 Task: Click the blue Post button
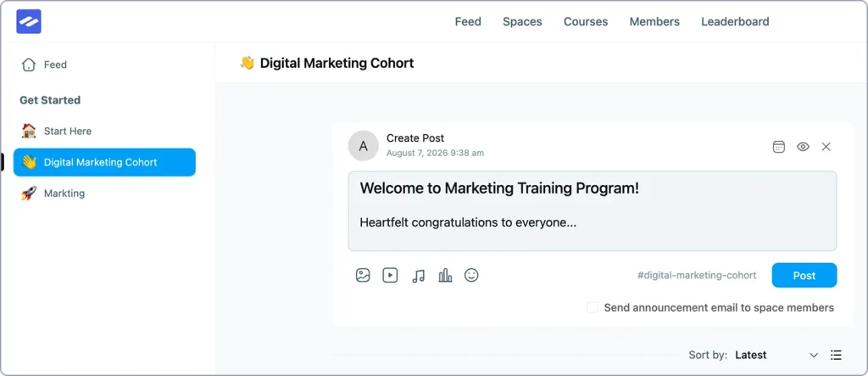tap(804, 276)
